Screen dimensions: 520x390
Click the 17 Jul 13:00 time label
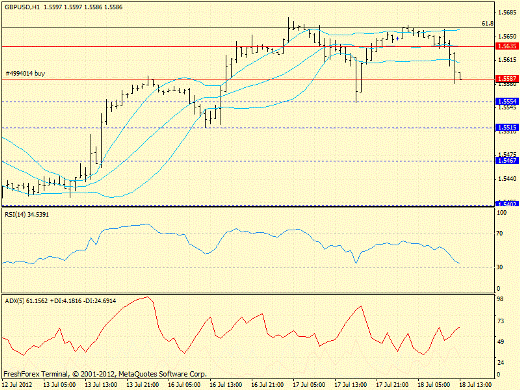[x=351, y=385]
